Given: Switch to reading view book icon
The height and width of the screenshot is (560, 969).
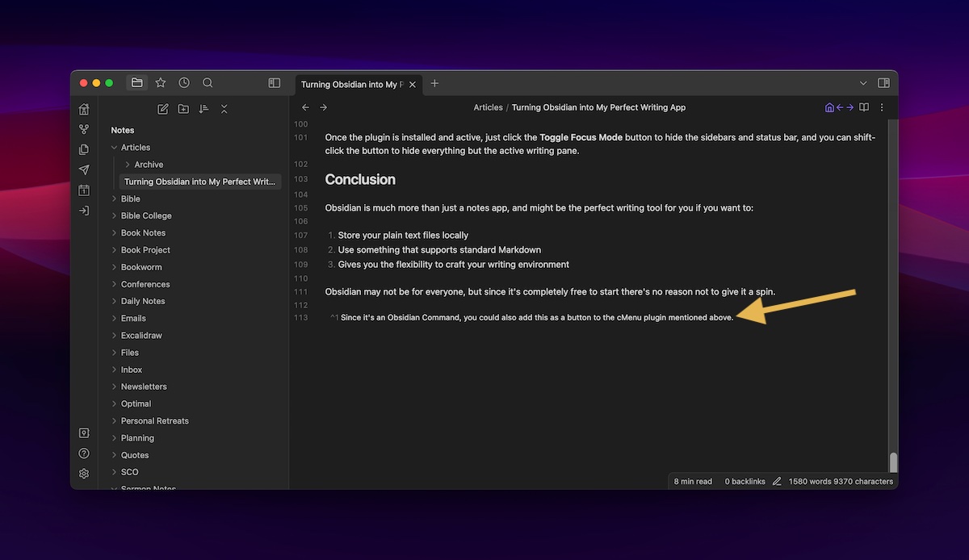Looking at the screenshot, I should [x=864, y=107].
